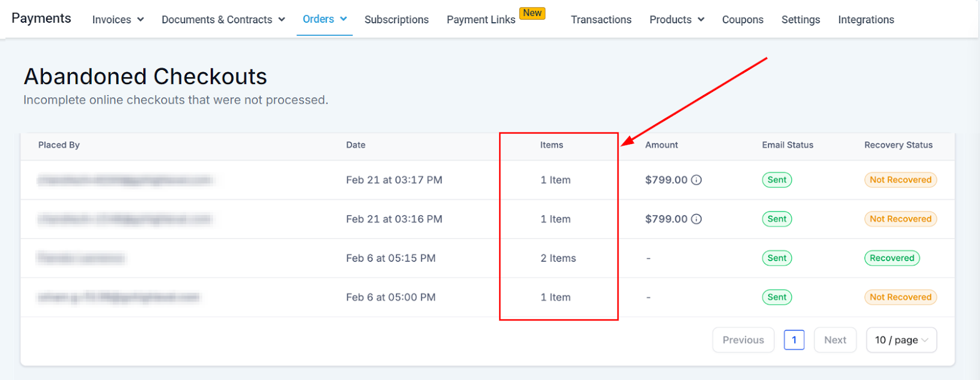Click the Payments header title
Image resolution: width=980 pixels, height=380 pixels.
click(x=41, y=18)
